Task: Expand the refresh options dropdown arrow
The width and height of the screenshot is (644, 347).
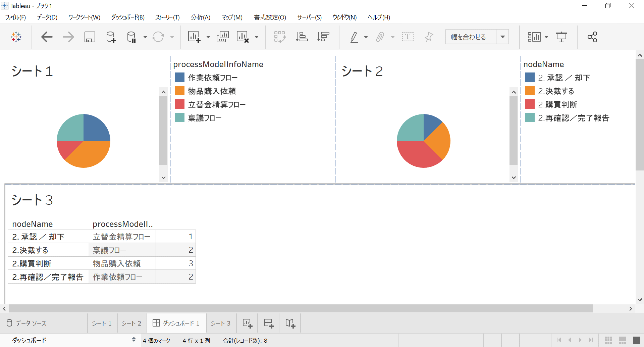Action: (172, 37)
